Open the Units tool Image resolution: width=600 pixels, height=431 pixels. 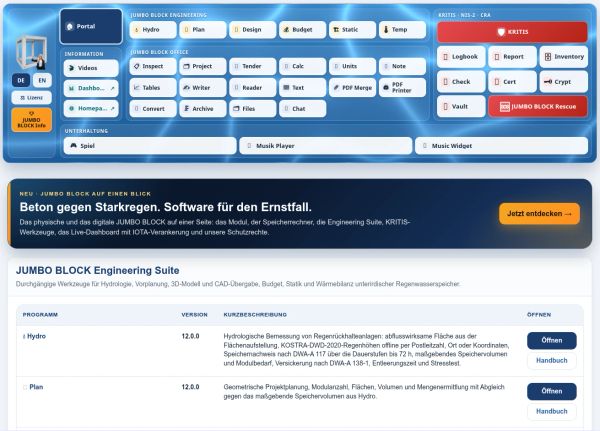click(352, 66)
